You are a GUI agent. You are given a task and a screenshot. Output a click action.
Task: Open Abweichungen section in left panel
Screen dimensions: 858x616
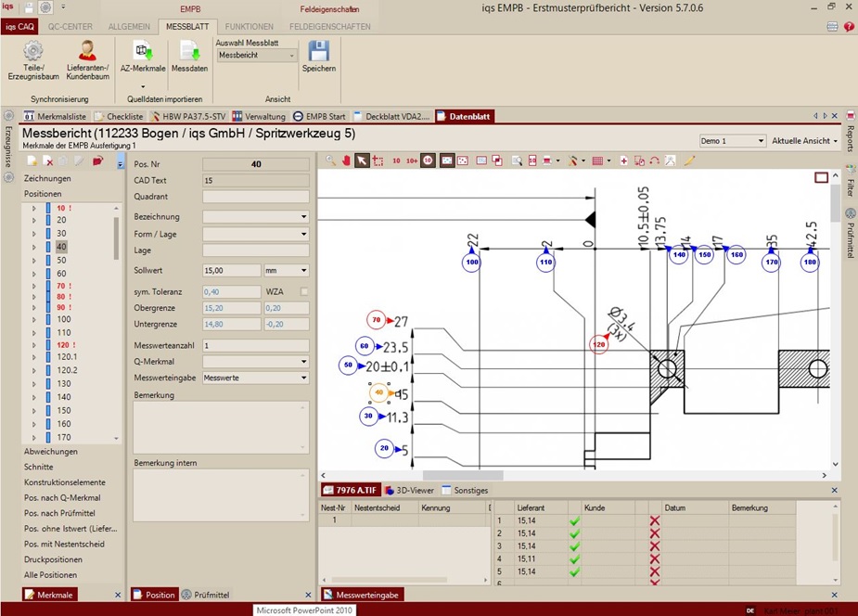[50, 452]
